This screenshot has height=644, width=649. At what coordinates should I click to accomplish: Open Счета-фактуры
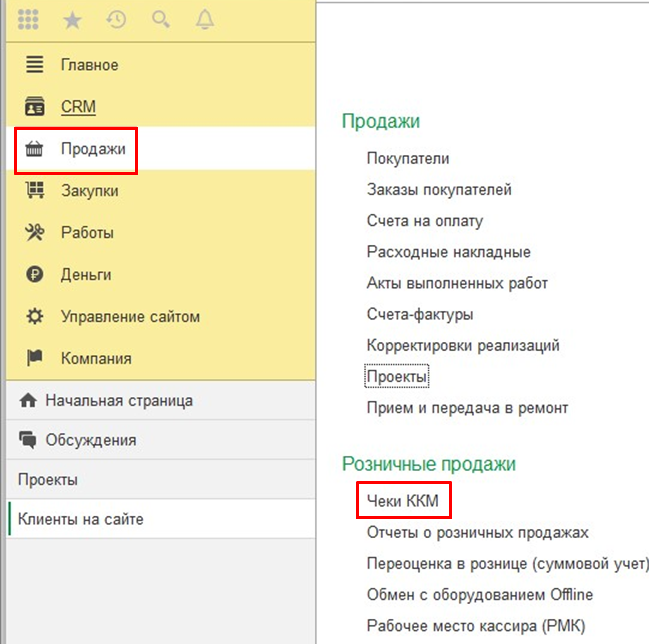(420, 315)
